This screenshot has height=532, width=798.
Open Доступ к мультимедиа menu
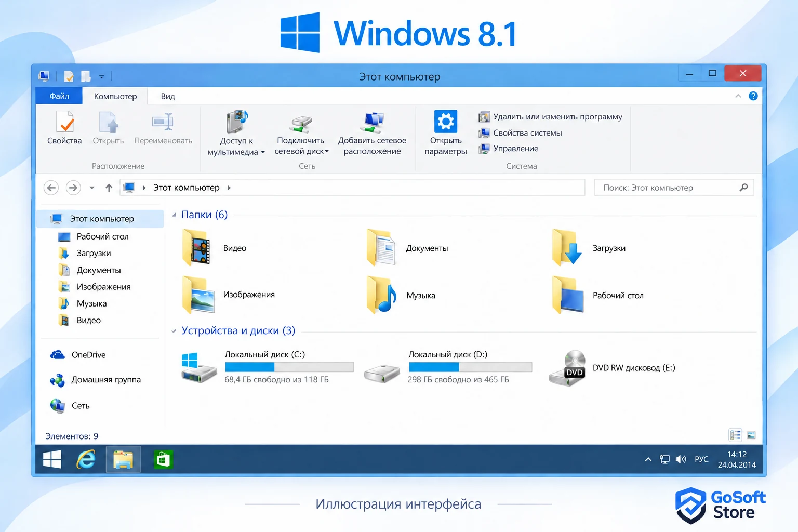[x=236, y=132]
